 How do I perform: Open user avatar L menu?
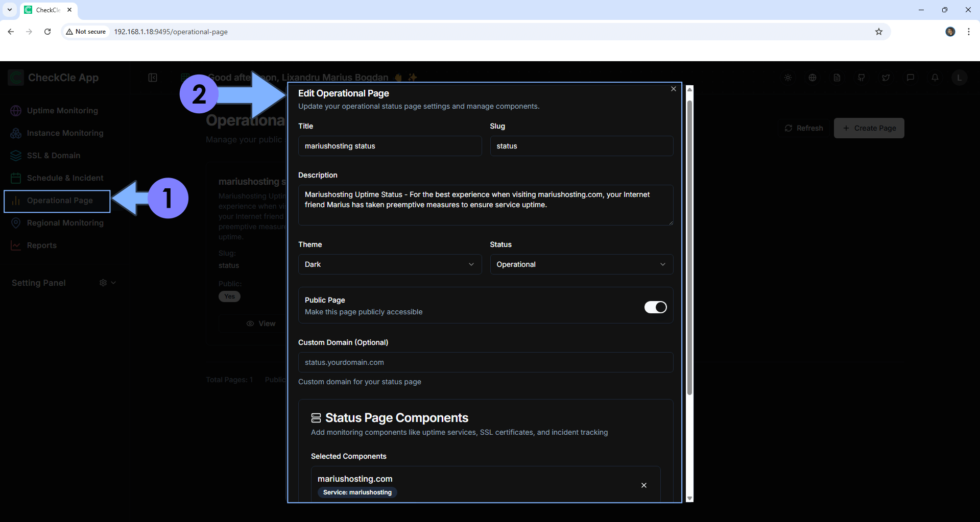click(x=959, y=78)
